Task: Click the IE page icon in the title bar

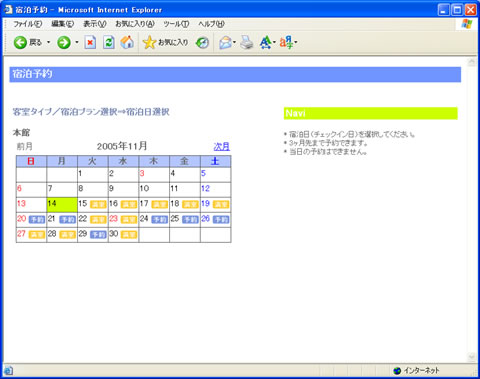Action: coord(8,9)
